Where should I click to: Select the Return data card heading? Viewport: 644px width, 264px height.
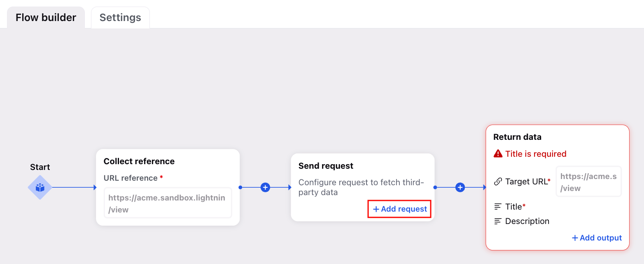point(517,137)
